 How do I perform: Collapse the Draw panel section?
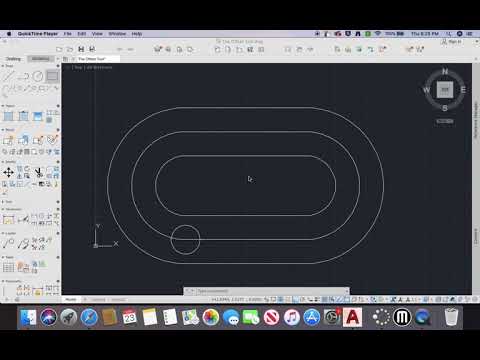point(3,66)
